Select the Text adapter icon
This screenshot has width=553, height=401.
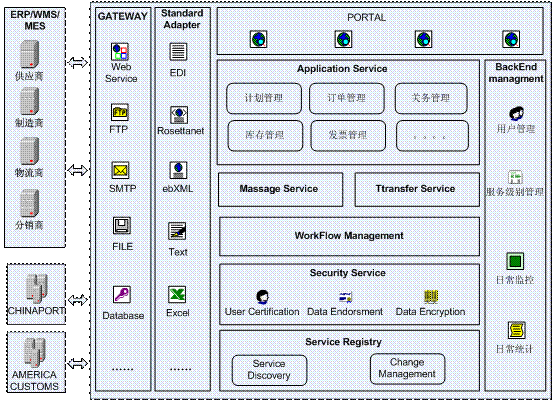(177, 231)
